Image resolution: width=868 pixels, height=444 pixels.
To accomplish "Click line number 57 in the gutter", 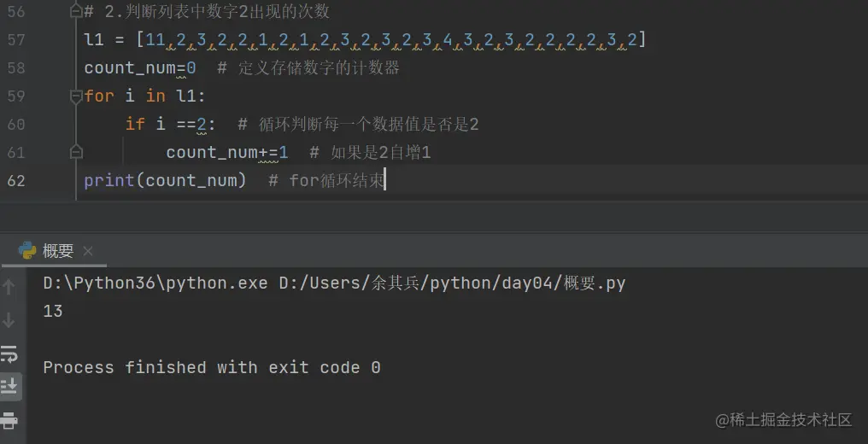I will [x=16, y=40].
